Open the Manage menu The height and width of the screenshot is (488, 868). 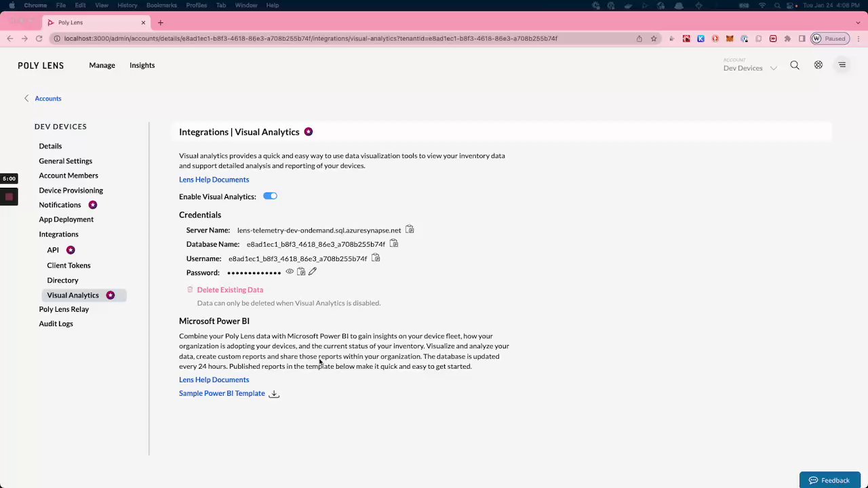coord(102,65)
